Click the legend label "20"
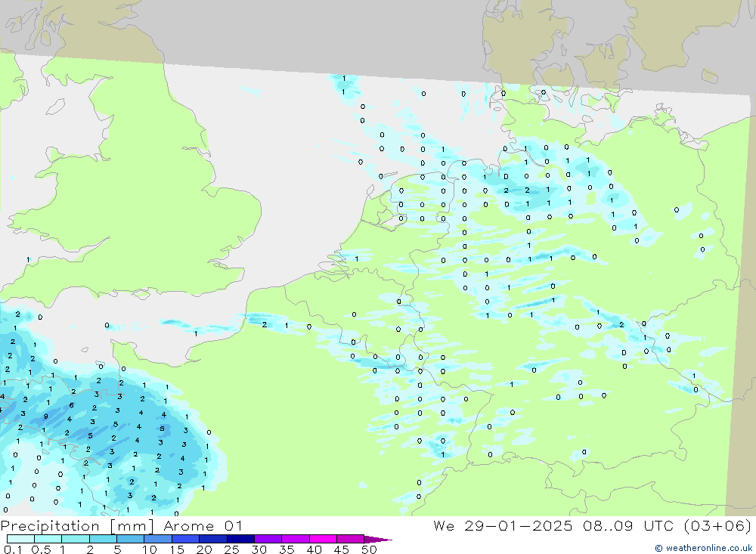This screenshot has height=554, width=756. [x=204, y=549]
